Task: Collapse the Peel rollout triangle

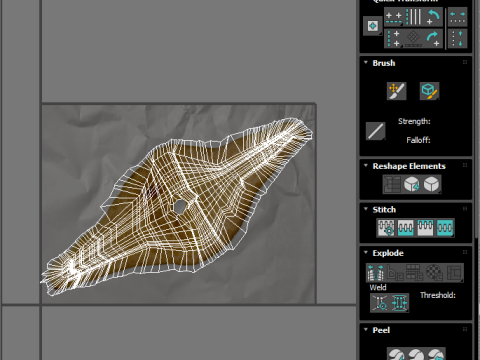Action: [366, 329]
